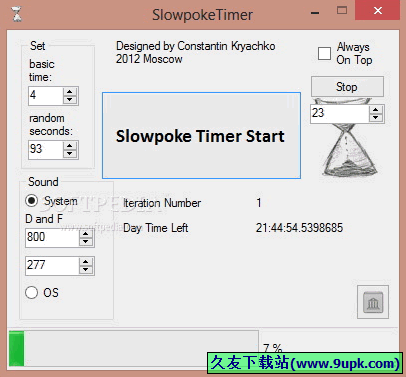Increase the 800 value with up arrow
Screen dimensions: 406x377
tap(86, 233)
